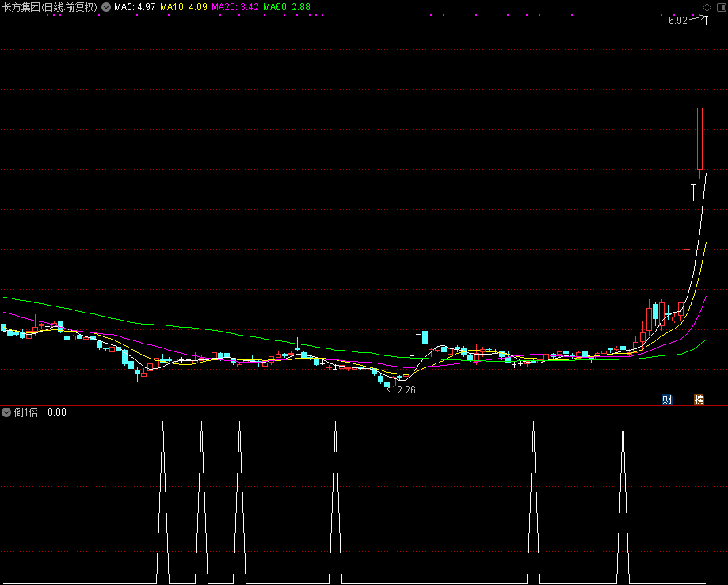
Task: Select the MA5: 4.97 indicator label
Action: click(135, 7)
